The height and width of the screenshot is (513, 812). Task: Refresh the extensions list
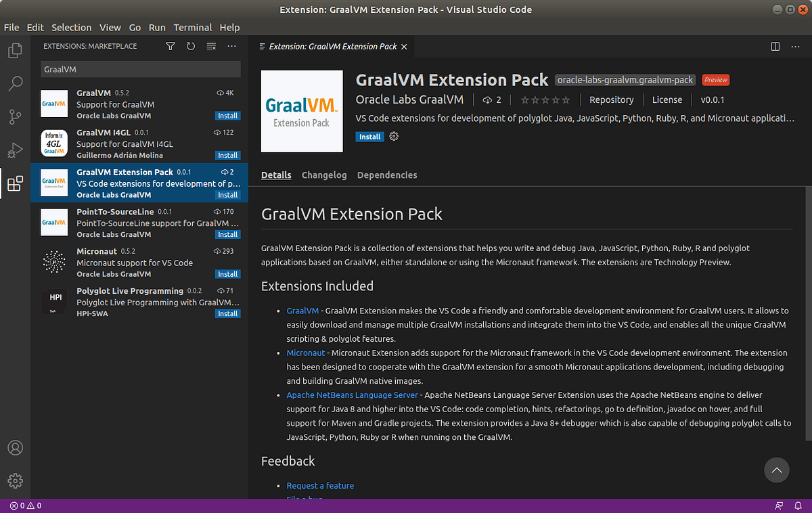[x=190, y=46]
